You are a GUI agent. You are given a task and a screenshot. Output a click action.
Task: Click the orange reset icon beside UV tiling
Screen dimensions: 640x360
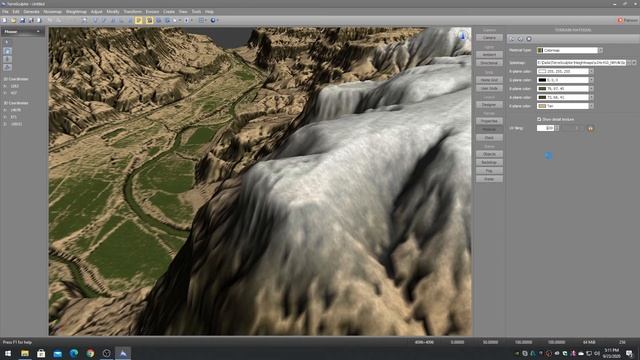click(x=590, y=129)
